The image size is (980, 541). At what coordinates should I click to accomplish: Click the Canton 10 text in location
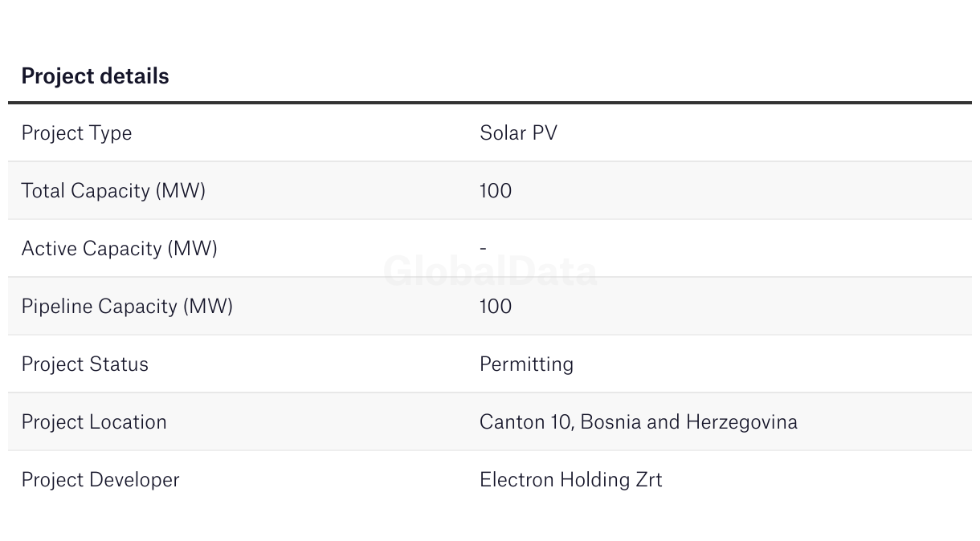525,422
